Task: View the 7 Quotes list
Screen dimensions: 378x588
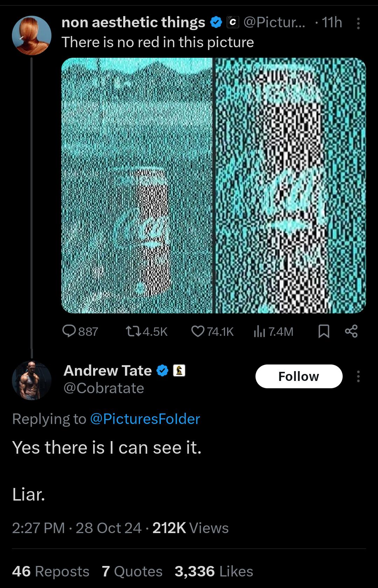Action: (x=132, y=571)
